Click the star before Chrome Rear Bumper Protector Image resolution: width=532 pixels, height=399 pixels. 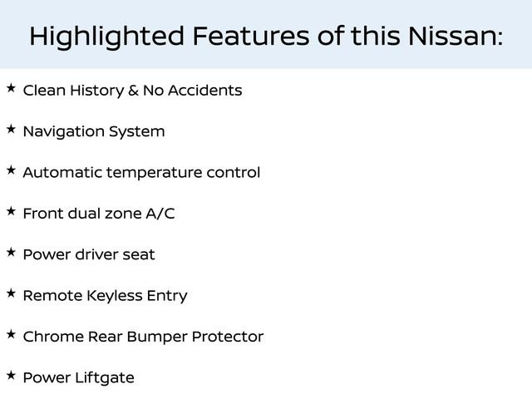coord(11,334)
